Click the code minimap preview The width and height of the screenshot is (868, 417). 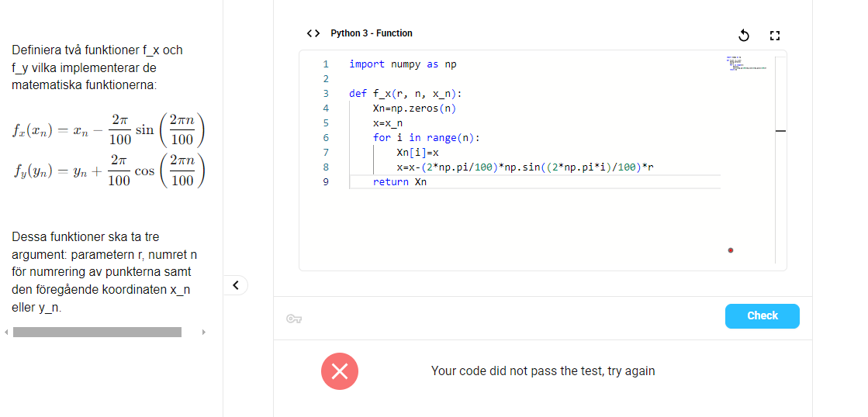[745, 64]
